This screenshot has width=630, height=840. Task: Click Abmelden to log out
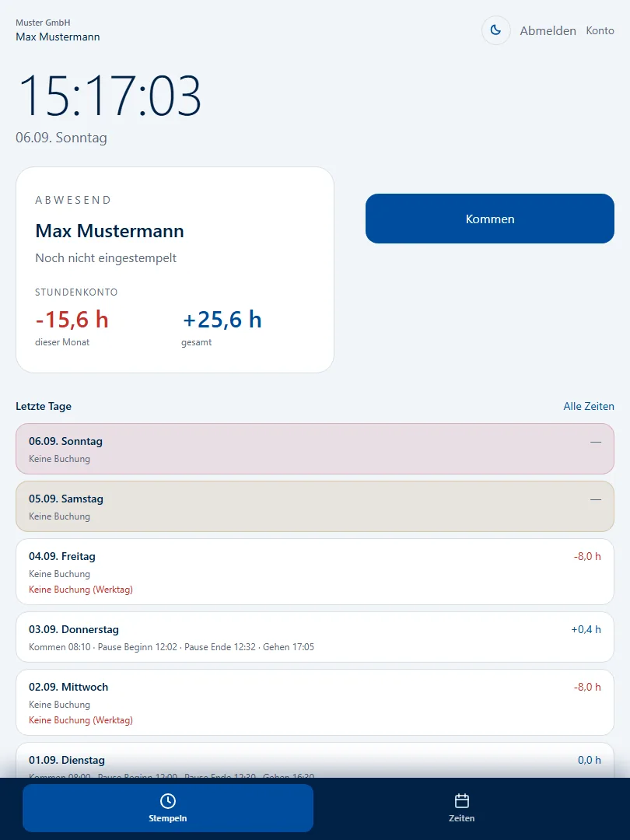pos(548,30)
